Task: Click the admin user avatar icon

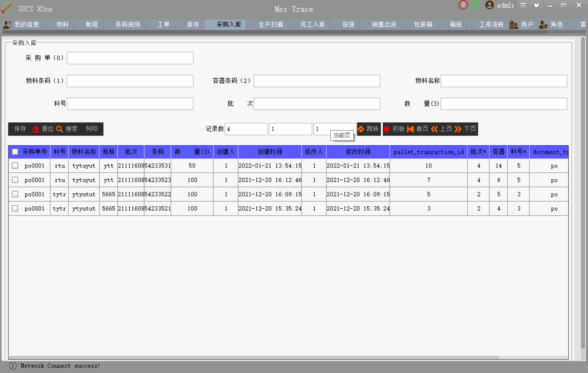Action: (489, 5)
